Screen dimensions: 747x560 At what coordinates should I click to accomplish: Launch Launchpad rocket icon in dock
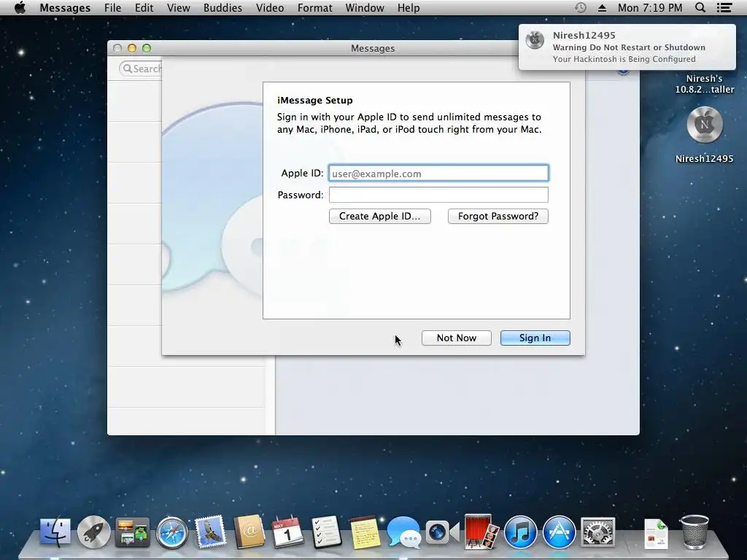94,532
